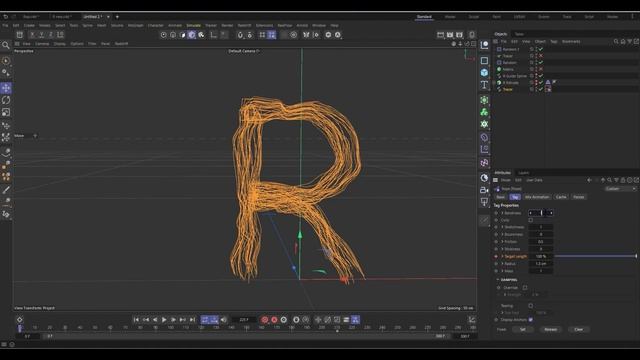Play the animation forward

(164, 320)
